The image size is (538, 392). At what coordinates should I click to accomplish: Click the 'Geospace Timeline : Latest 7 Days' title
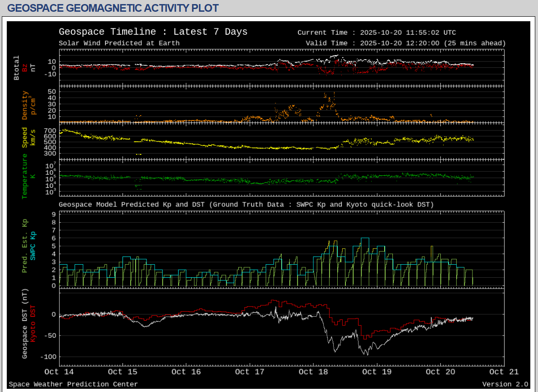(x=153, y=32)
